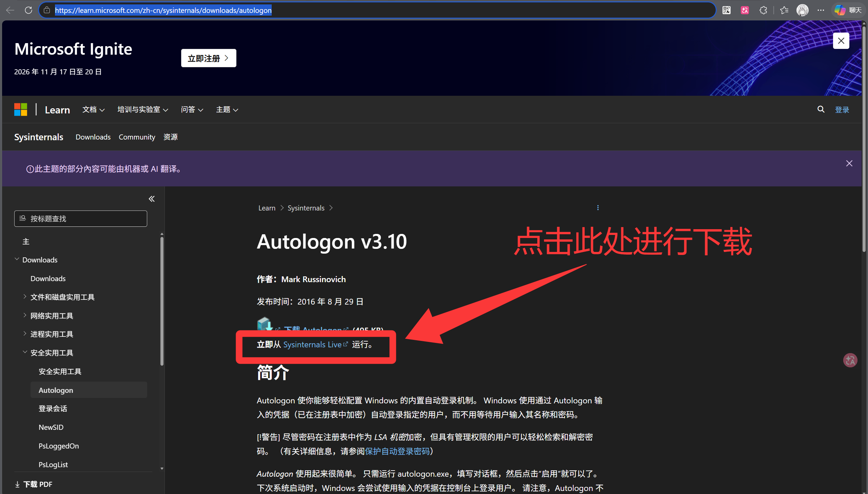Open browser settings ellipsis menu
The height and width of the screenshot is (494, 868).
pyautogui.click(x=821, y=10)
